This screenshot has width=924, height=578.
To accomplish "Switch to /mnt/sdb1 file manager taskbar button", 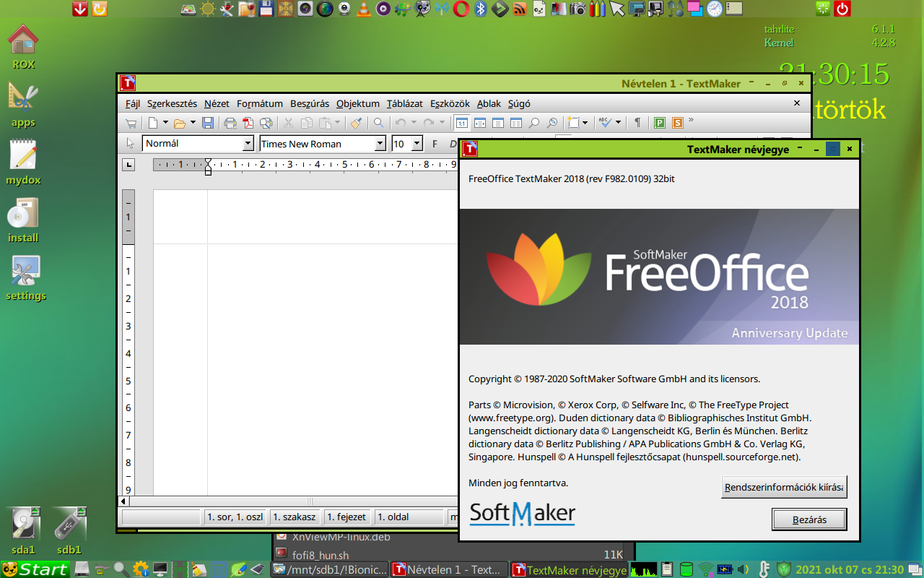I will [x=329, y=569].
